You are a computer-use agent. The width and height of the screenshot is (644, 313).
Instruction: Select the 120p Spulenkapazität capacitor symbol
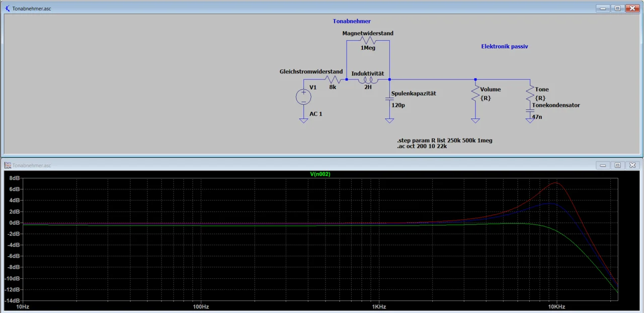[389, 99]
